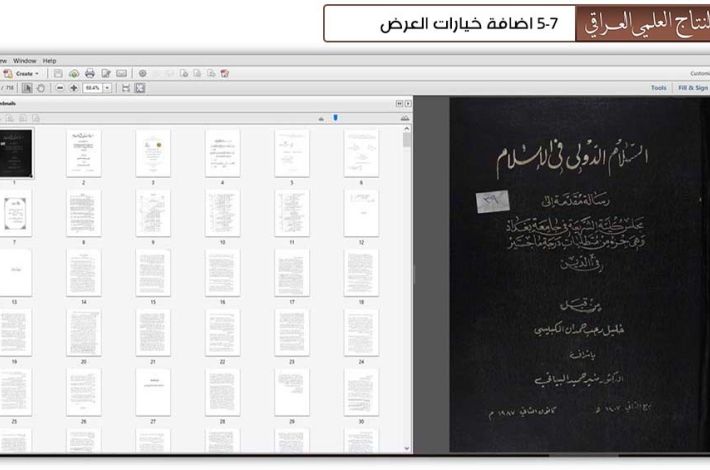Open the Help menu

pyautogui.click(x=49, y=61)
